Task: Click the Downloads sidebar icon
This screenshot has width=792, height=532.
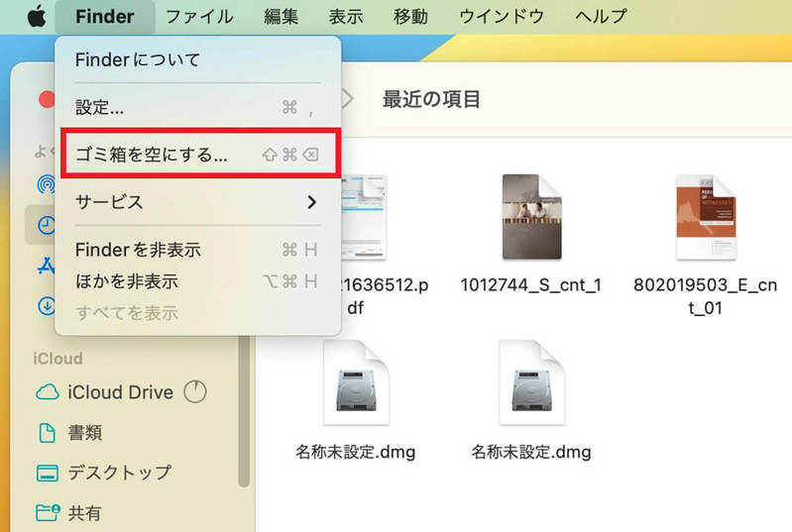Action: coord(46,306)
